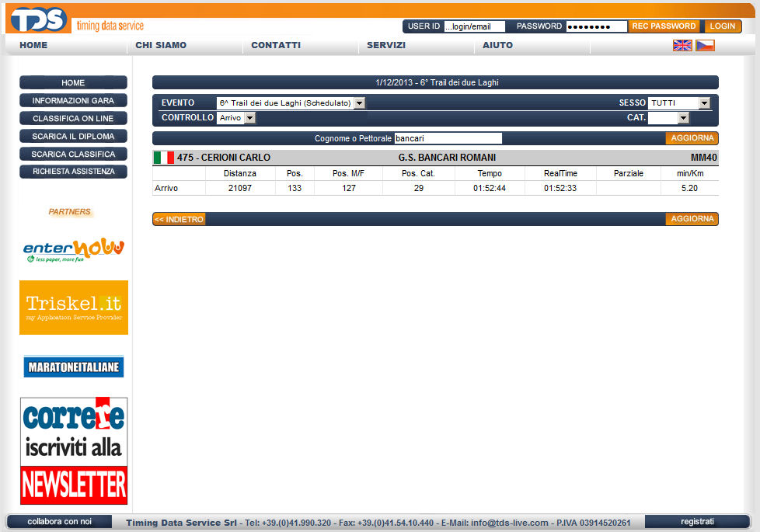Focus the Cognome o Pettorale search field
The width and height of the screenshot is (760, 532).
click(448, 138)
